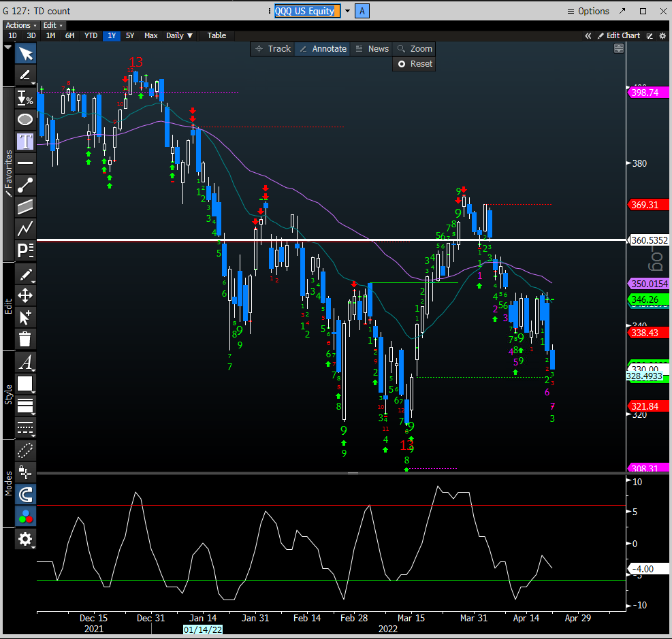The width and height of the screenshot is (672, 639).
Task: Select the parallel channel tool
Action: (25, 207)
